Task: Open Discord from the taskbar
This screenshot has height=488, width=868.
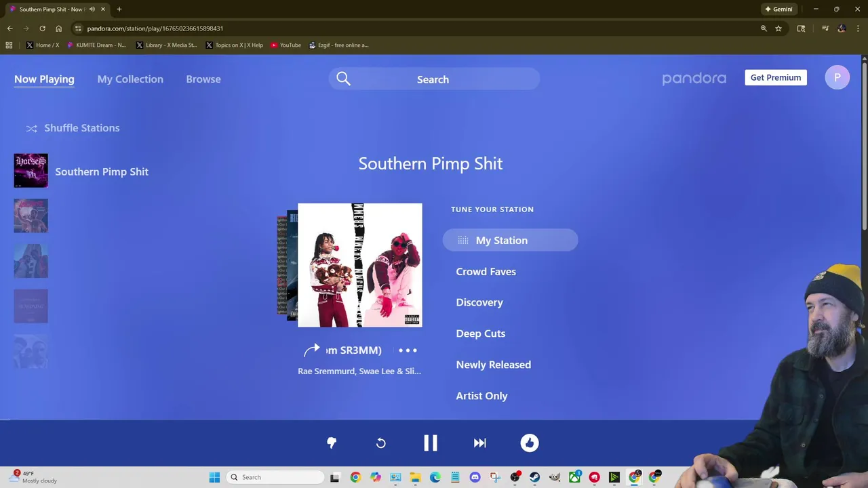Action: click(x=475, y=477)
